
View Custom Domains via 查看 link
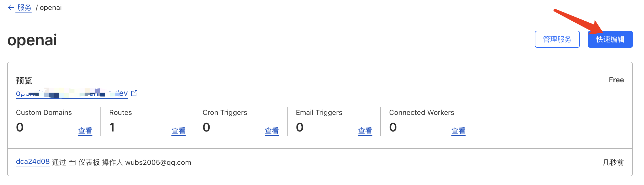pyautogui.click(x=85, y=131)
